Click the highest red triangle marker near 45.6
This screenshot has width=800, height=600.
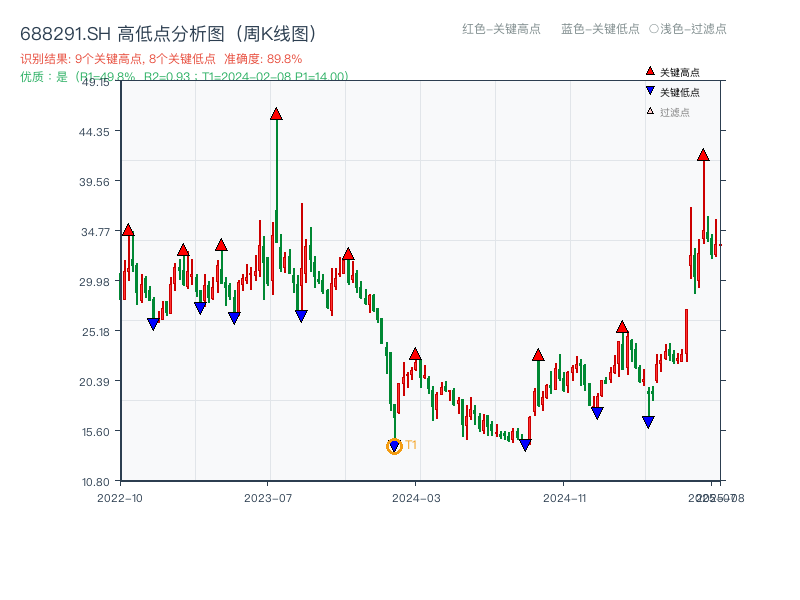click(276, 114)
